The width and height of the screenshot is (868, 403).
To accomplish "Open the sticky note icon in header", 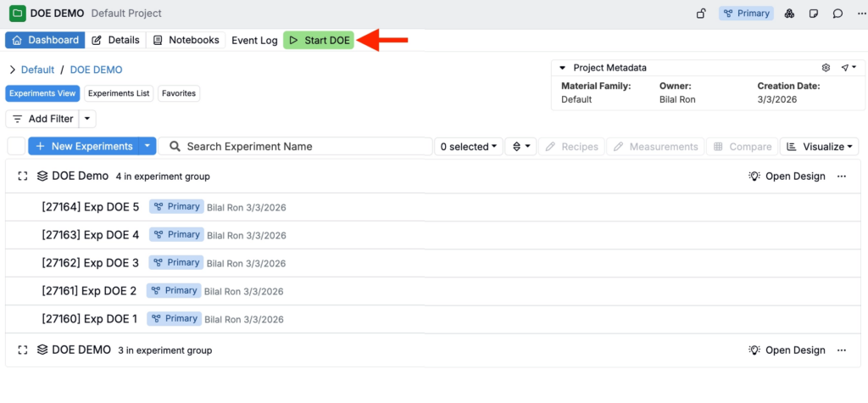I will (813, 14).
